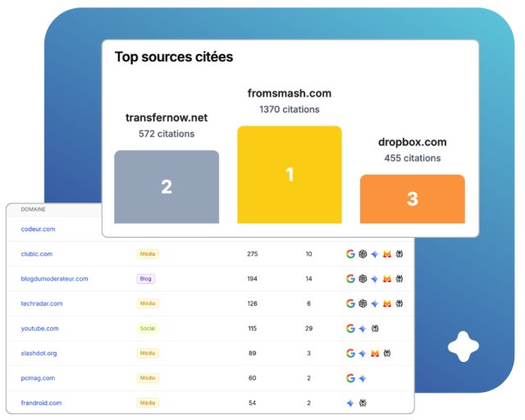525x420 pixels.
Task: Click the fromsmash.com podium label
Action: [290, 94]
